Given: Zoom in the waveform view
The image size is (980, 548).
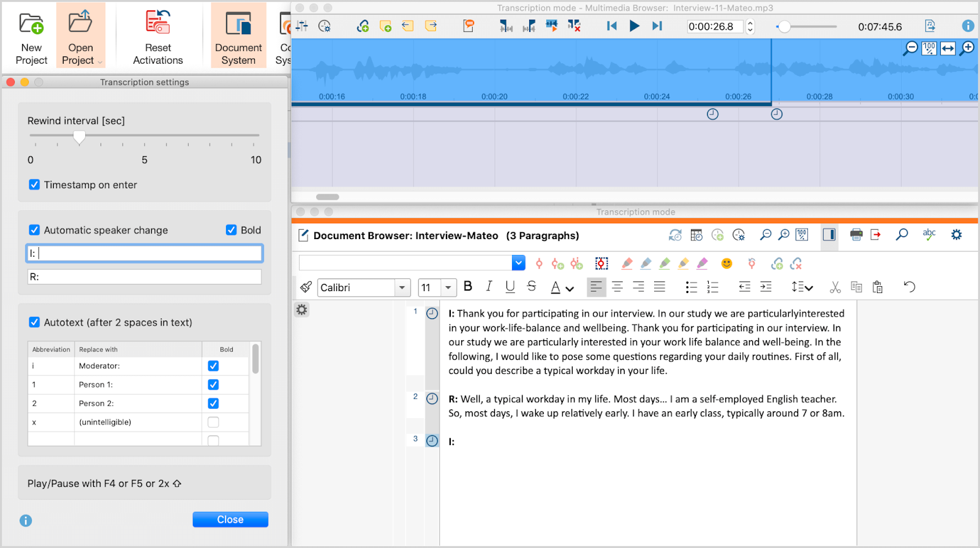Looking at the screenshot, I should pyautogui.click(x=967, y=48).
